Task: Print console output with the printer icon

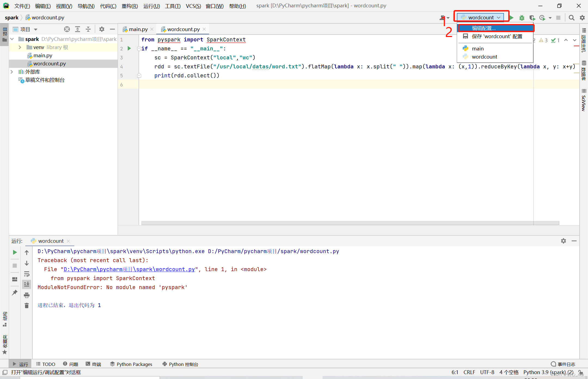Action: coord(27,295)
